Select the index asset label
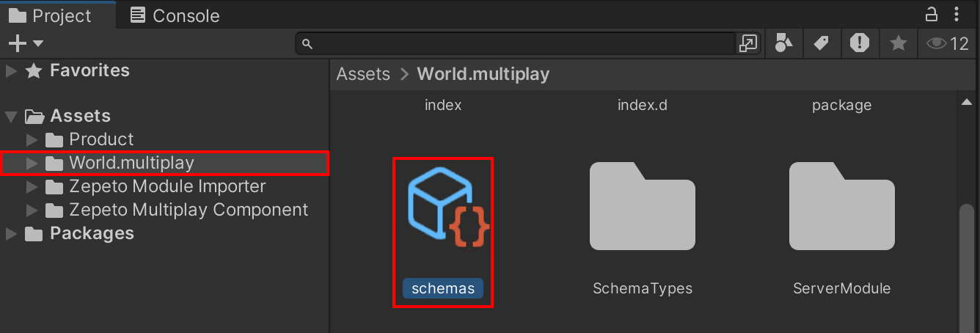This screenshot has width=980, height=333. coord(443,105)
